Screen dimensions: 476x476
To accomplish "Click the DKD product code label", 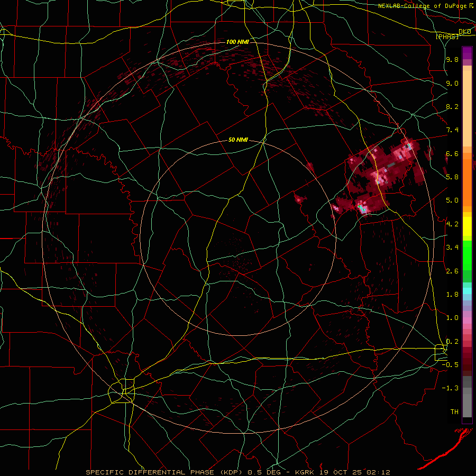I will click(x=464, y=31).
